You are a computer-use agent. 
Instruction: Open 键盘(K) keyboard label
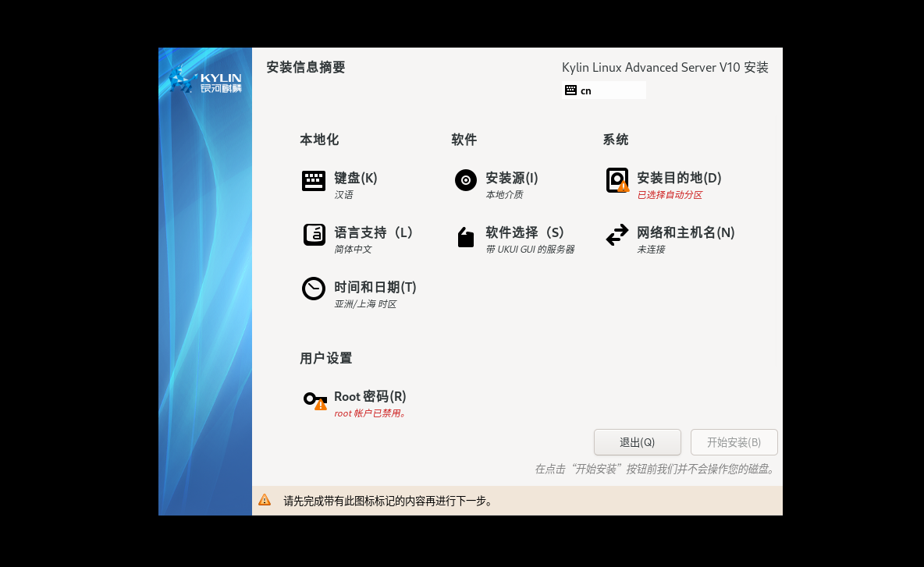[x=355, y=178]
